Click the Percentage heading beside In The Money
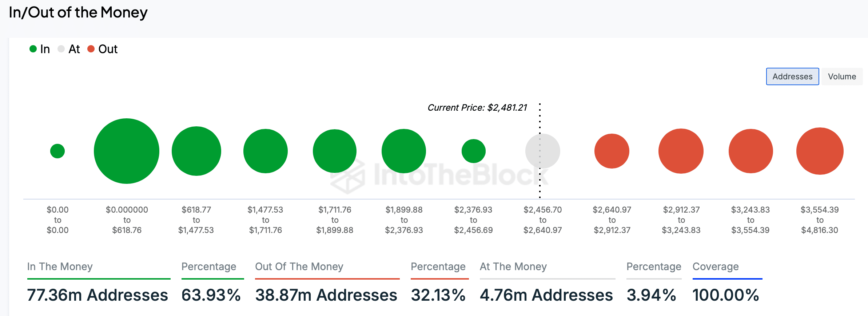This screenshot has width=868, height=316. (209, 266)
